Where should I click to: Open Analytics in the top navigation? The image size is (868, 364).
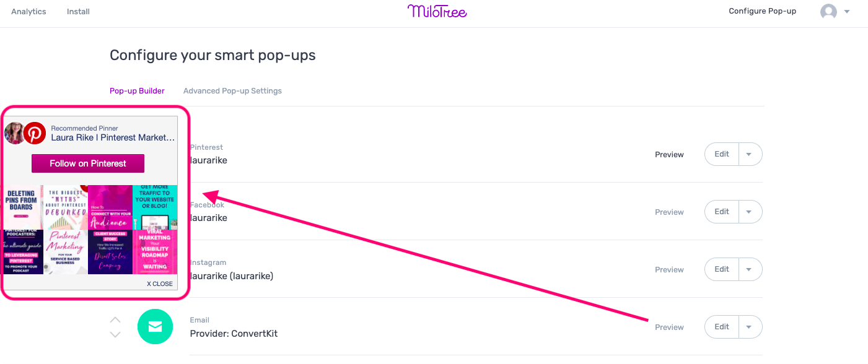click(x=28, y=12)
